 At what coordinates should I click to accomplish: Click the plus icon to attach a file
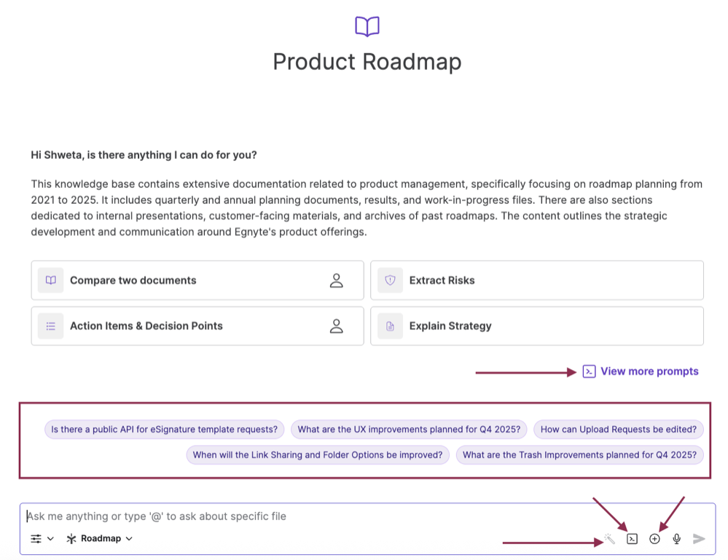tap(654, 539)
